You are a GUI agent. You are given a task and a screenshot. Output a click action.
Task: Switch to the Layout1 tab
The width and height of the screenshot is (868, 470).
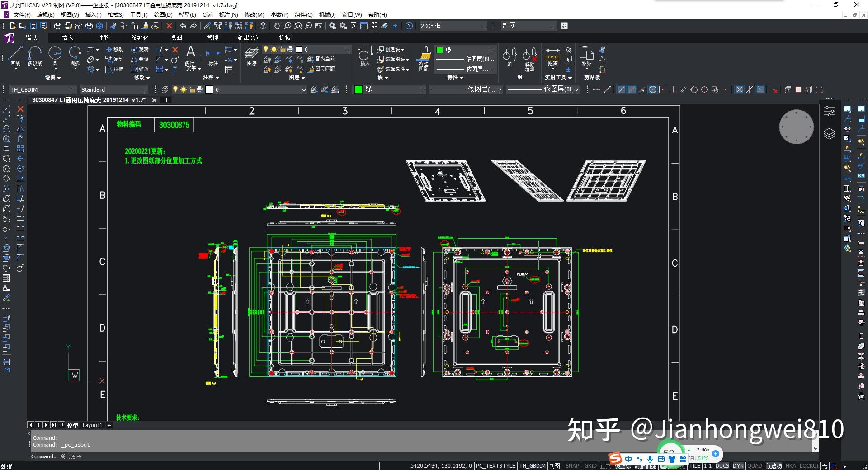[x=92, y=425]
